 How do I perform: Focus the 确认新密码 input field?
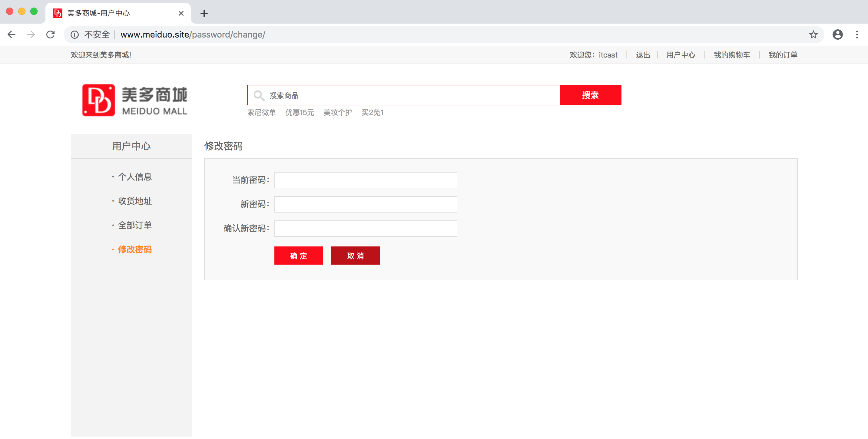point(365,228)
